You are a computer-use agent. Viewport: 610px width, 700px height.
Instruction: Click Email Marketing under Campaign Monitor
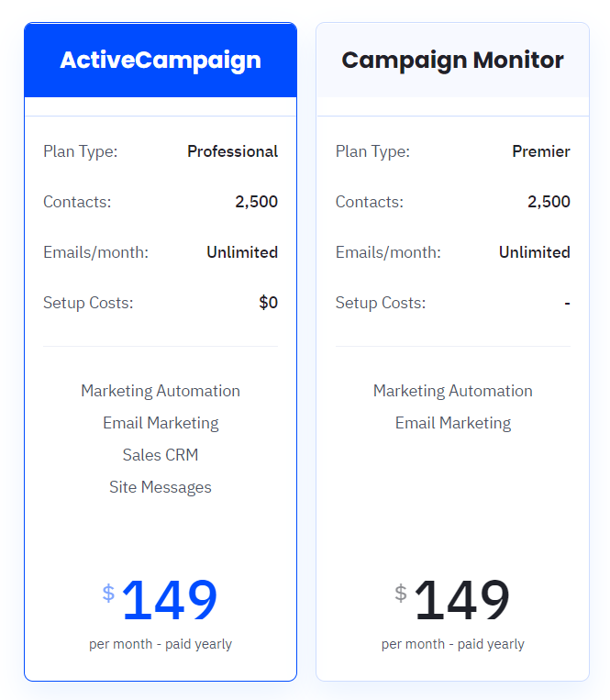click(x=453, y=423)
